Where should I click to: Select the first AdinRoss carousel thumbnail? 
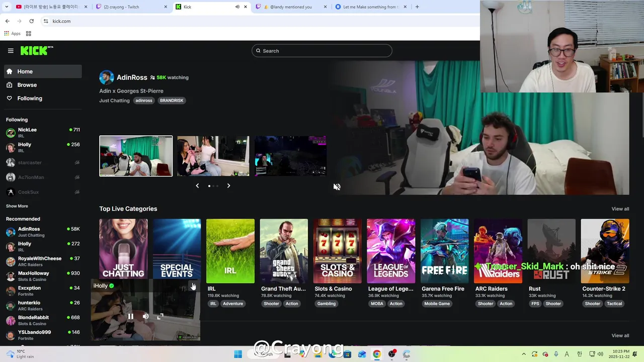tap(136, 156)
